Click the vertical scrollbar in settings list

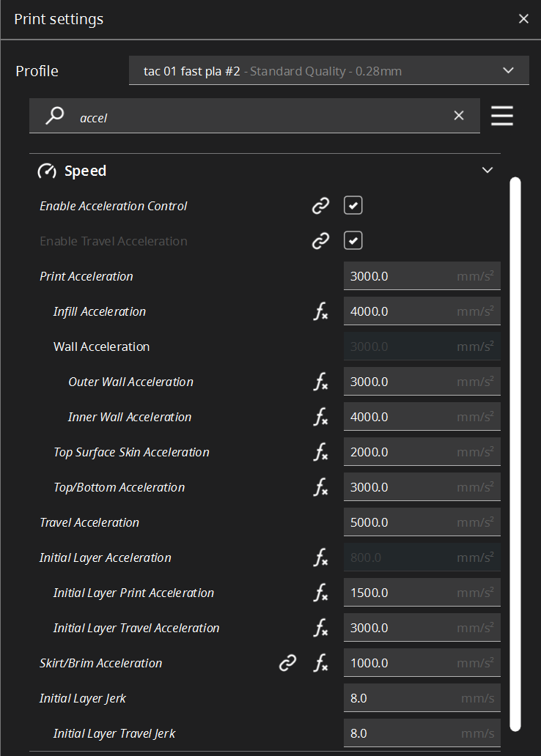(x=515, y=453)
